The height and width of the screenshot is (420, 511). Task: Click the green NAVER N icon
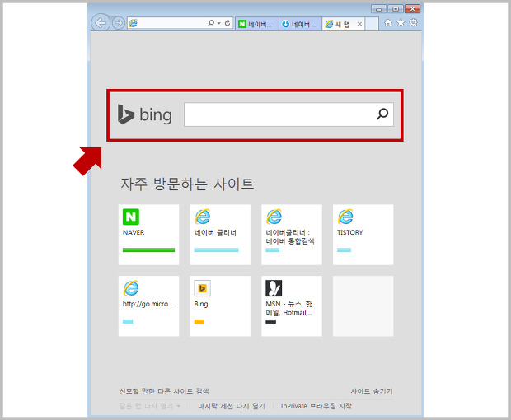[x=131, y=217]
